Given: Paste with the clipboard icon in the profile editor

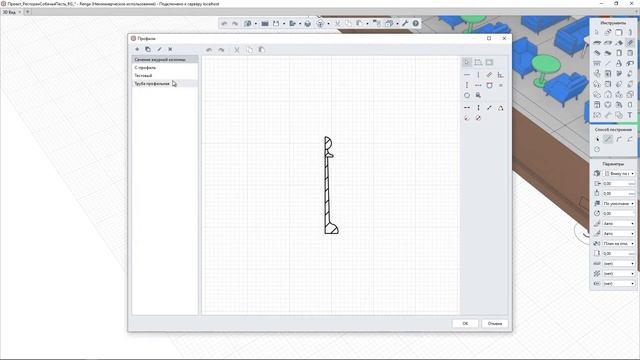Looking at the screenshot, I should [x=262, y=50].
